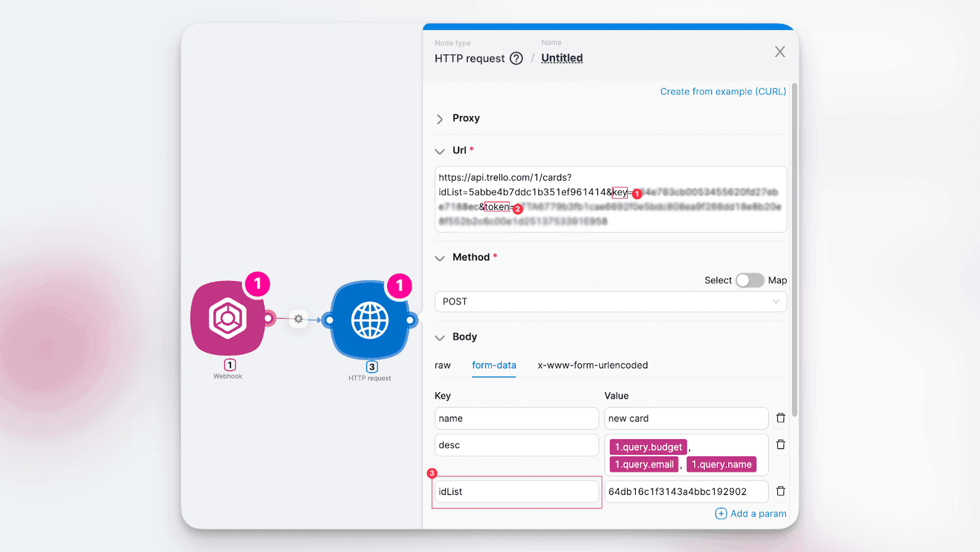Close the HTTP request settings panel
The height and width of the screenshot is (552, 980).
click(780, 52)
